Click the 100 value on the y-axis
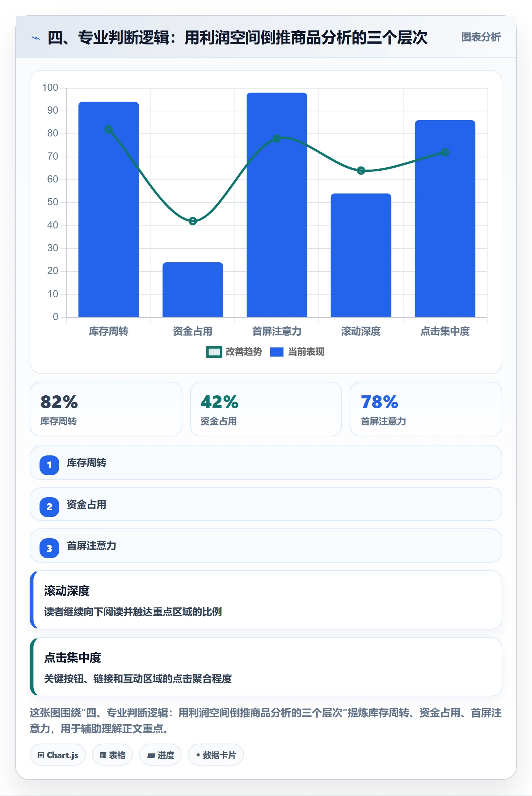Screen dimensions: 532x796 50,88
